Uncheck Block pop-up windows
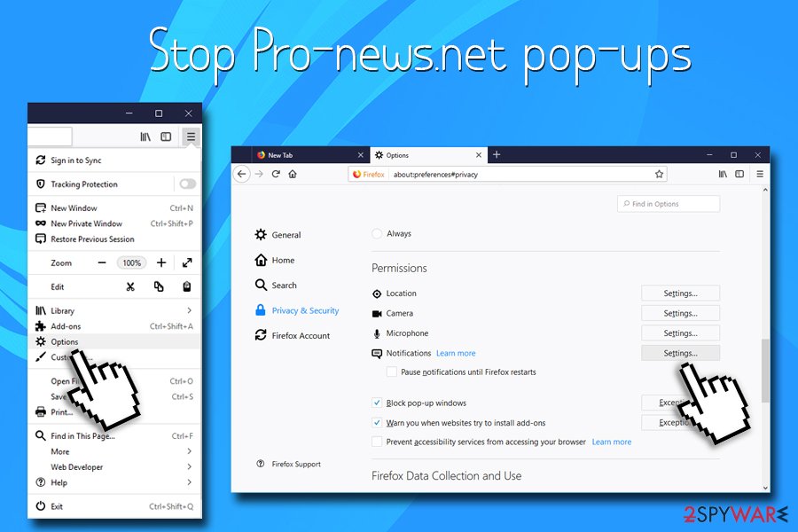This screenshot has width=798, height=532. [377, 403]
